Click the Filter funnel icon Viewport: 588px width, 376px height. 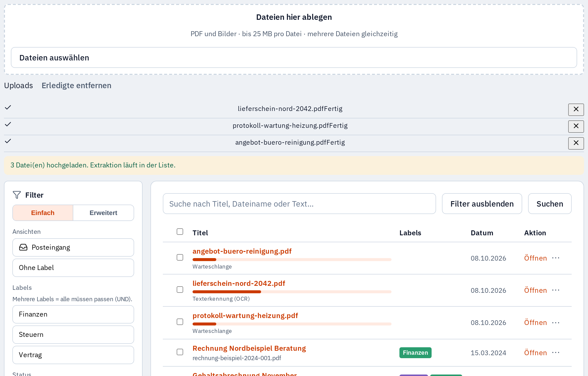click(x=17, y=195)
